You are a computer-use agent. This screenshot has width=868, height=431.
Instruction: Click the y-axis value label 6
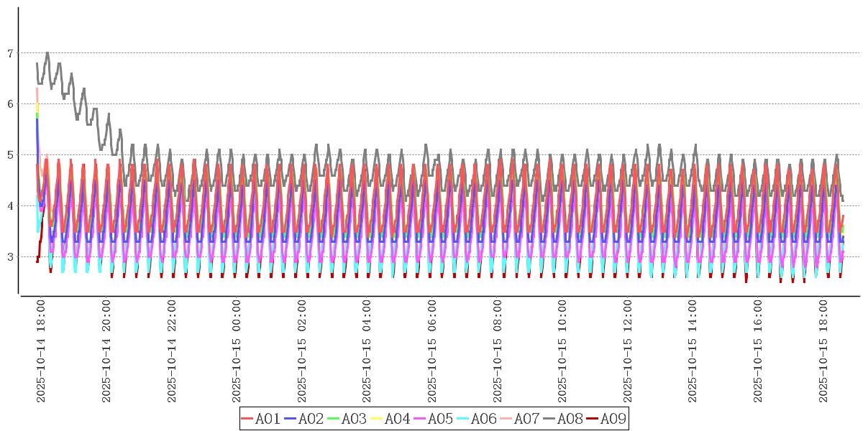[x=10, y=104]
